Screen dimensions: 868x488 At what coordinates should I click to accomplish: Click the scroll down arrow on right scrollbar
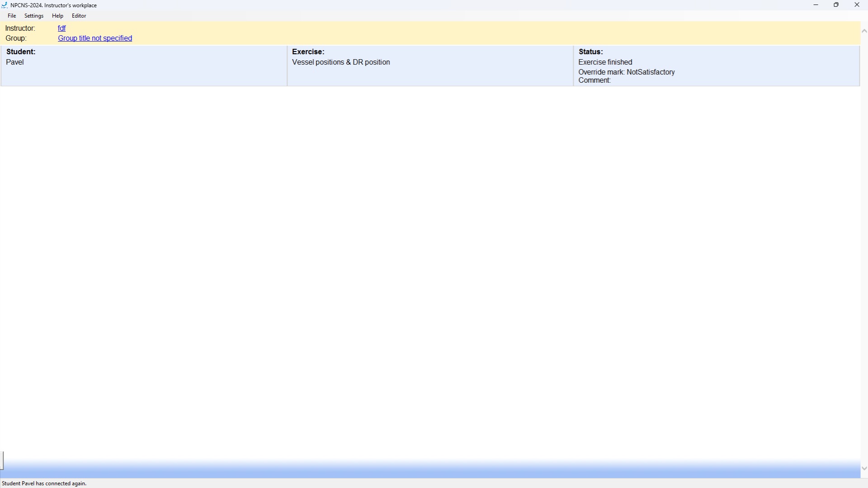click(864, 469)
